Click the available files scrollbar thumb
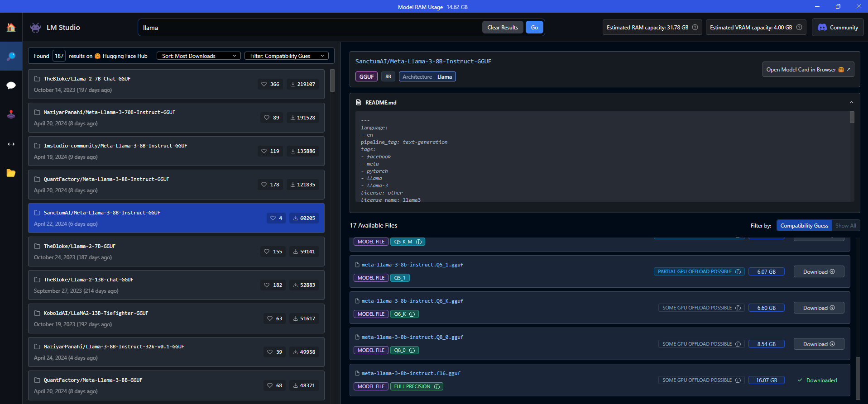The height and width of the screenshot is (404, 868). (858, 378)
